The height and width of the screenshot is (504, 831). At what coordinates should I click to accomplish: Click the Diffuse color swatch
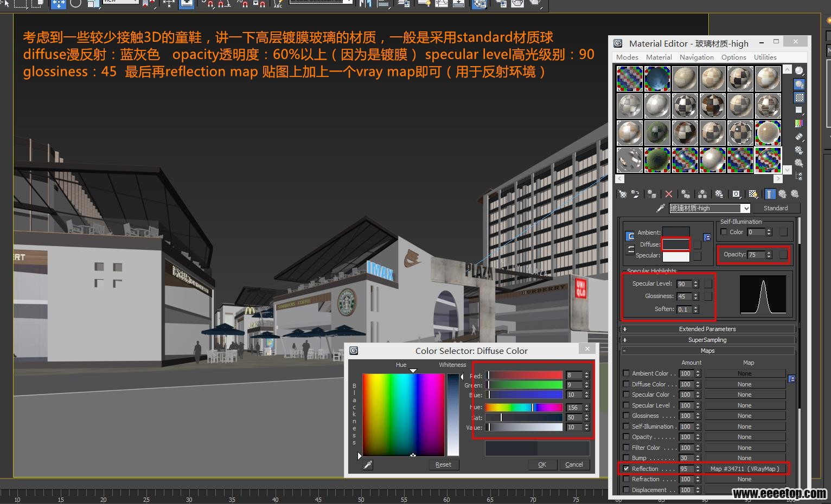pyautogui.click(x=676, y=244)
